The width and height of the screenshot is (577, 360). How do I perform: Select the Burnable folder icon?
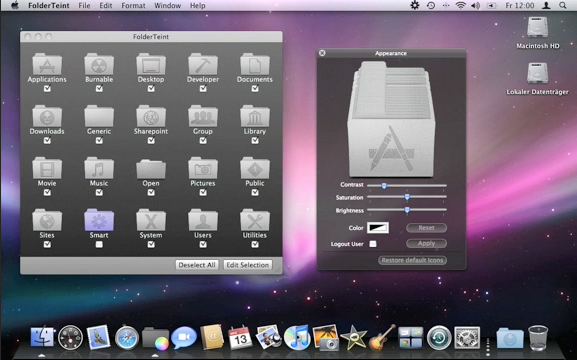point(99,64)
